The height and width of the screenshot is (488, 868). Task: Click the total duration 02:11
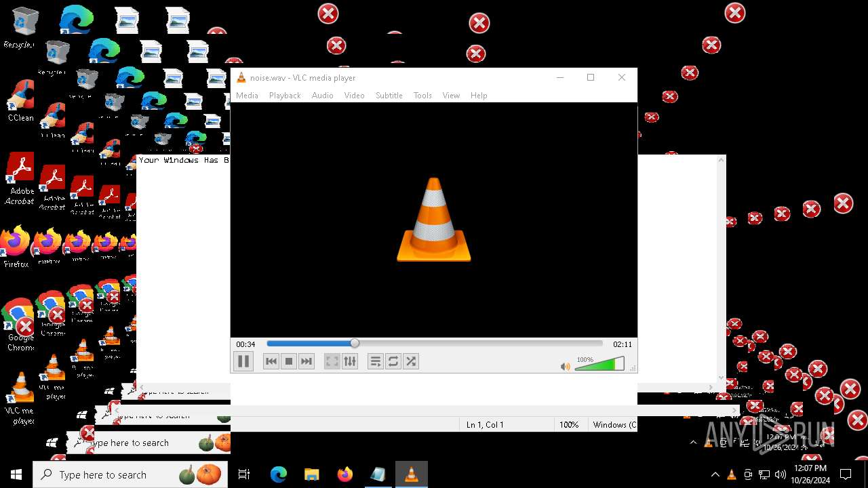623,344
